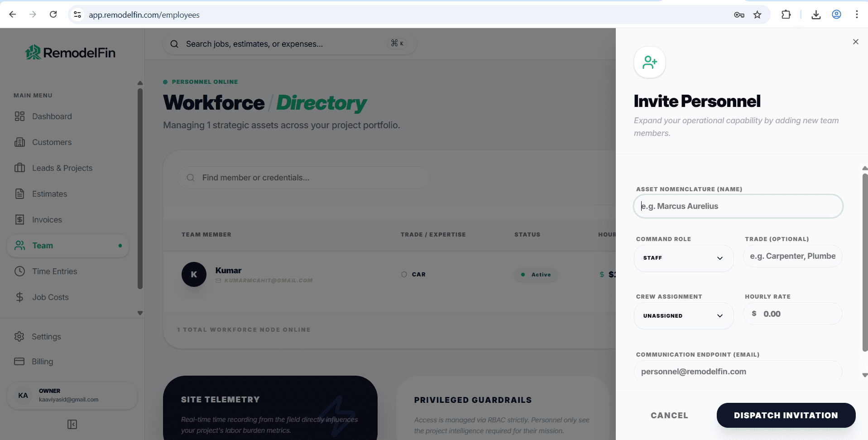Click the sidebar menu scrollbar
Viewport: 868px width, 440px height.
point(140,188)
